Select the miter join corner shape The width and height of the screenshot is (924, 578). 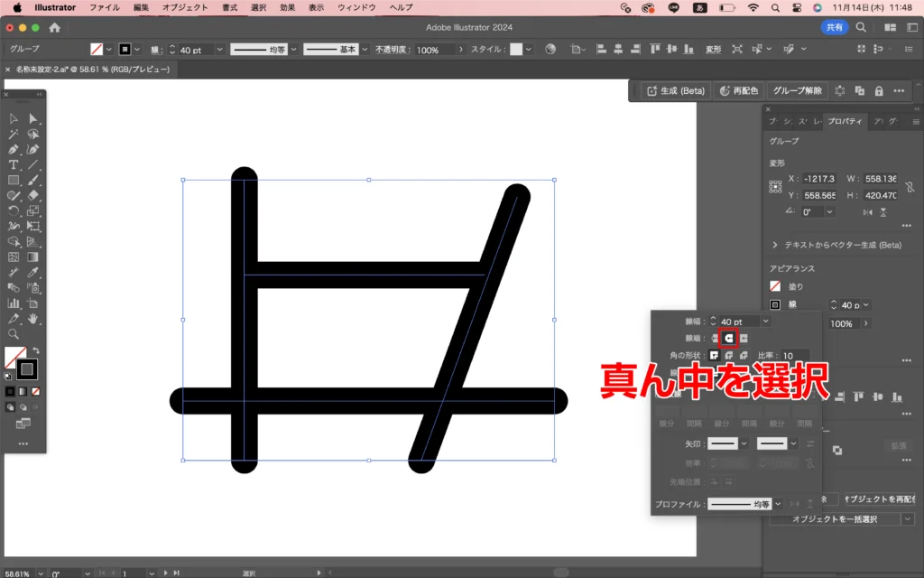click(715, 355)
